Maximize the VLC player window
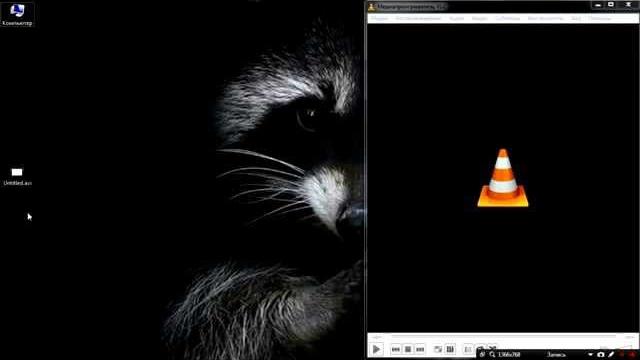Screen dimensions: 640x360 click(x=611, y=5)
